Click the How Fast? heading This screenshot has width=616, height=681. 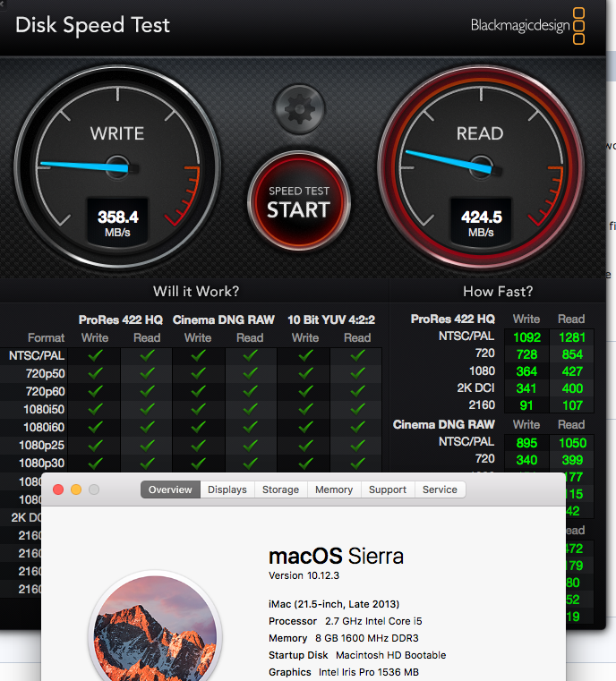(x=498, y=291)
